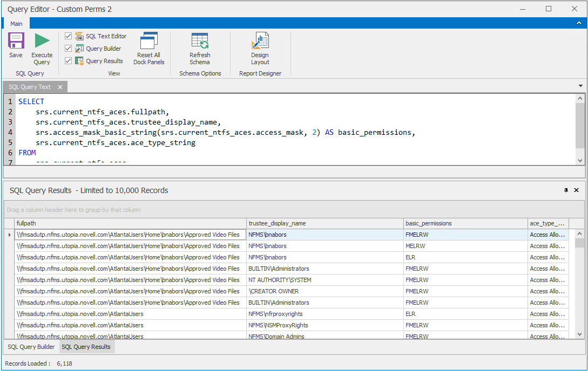The width and height of the screenshot is (588, 371).
Task: Click the Refresh Schema icon
Action: coord(200,42)
